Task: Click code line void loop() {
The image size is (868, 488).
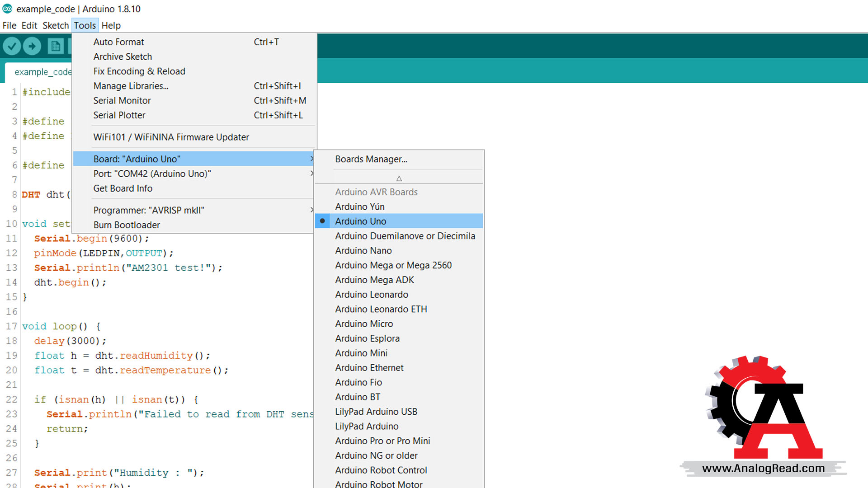Action: coord(61,326)
